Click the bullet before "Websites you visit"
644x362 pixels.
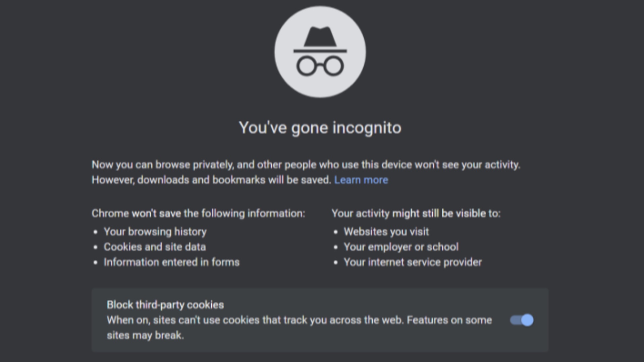pyautogui.click(x=336, y=232)
